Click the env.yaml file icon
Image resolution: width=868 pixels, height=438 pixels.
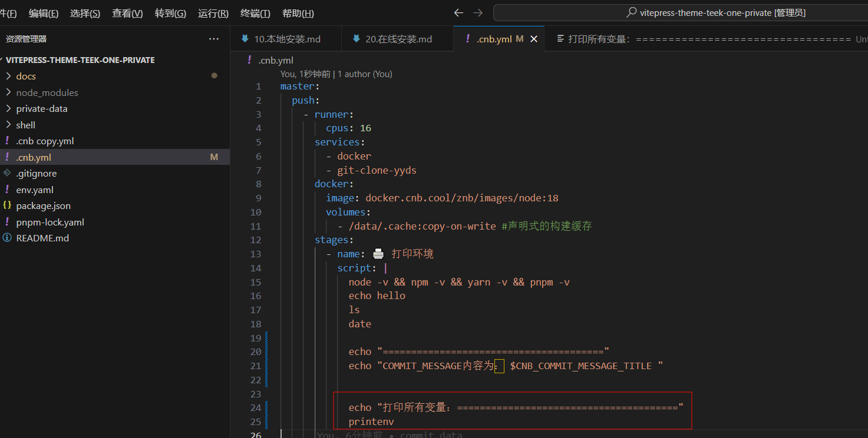(x=7, y=190)
